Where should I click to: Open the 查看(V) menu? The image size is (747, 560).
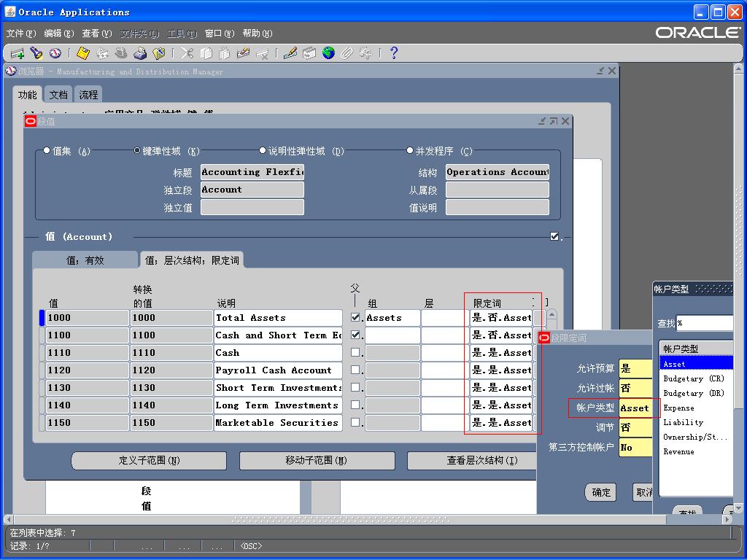[x=97, y=34]
